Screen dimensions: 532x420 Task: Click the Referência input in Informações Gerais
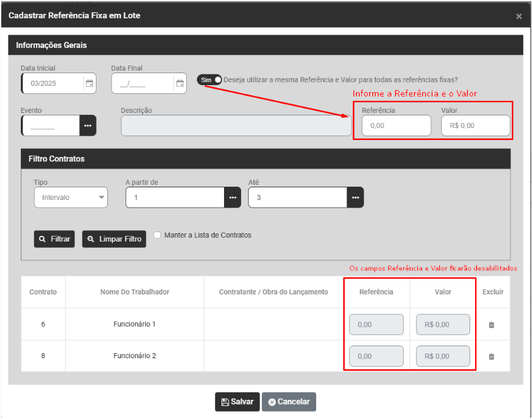(396, 125)
